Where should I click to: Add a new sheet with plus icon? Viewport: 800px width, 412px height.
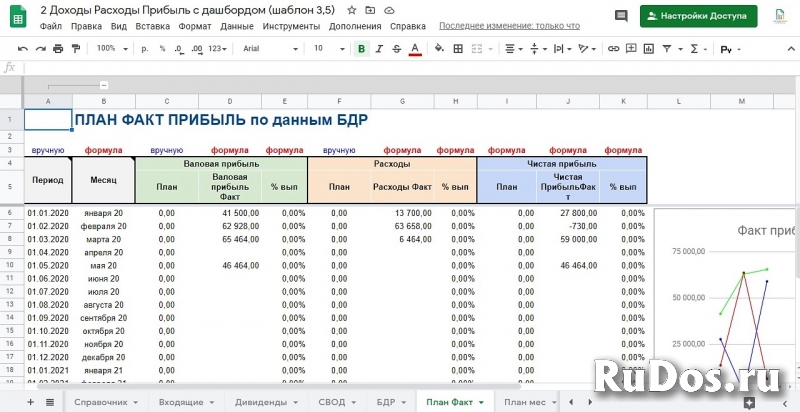pos(30,401)
